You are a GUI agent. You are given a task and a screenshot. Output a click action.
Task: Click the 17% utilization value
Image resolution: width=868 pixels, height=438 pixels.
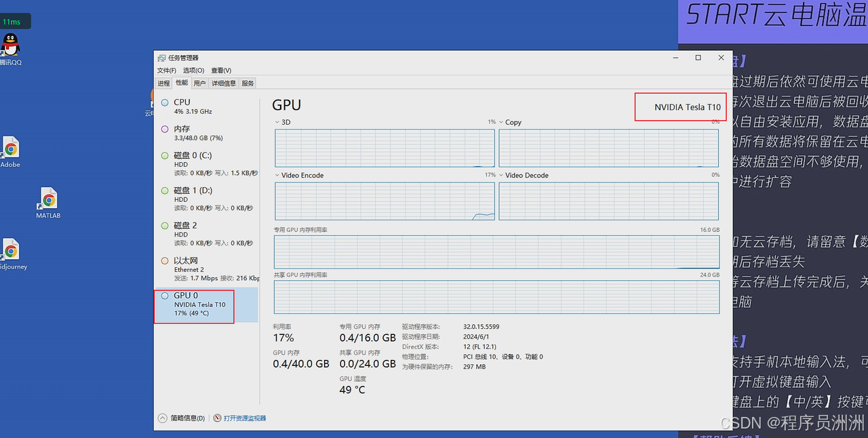coord(283,338)
